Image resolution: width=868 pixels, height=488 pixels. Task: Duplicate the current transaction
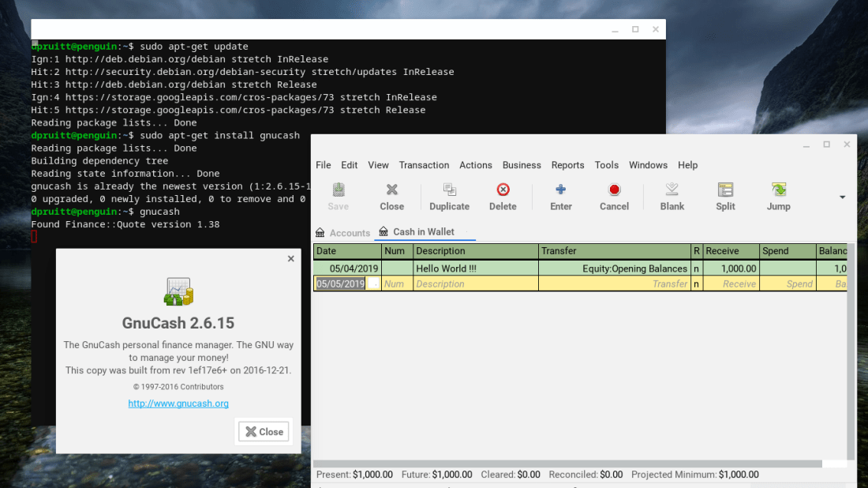point(449,196)
